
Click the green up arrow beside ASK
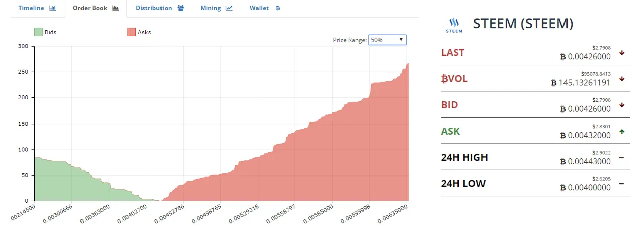pos(622,132)
